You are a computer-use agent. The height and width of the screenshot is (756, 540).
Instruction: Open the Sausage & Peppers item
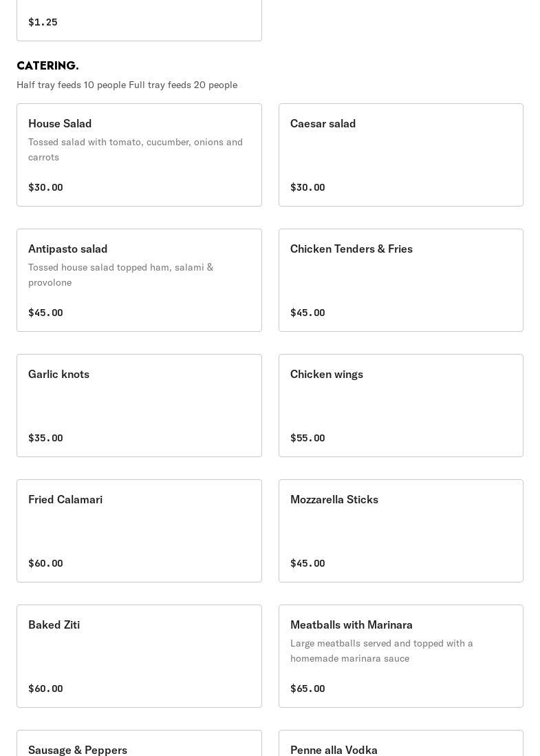139,745
